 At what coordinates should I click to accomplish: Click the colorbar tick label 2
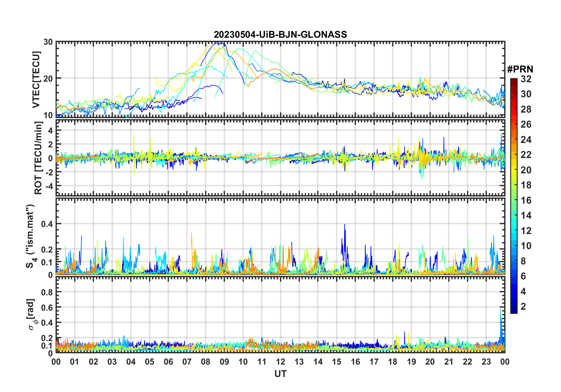(x=523, y=307)
